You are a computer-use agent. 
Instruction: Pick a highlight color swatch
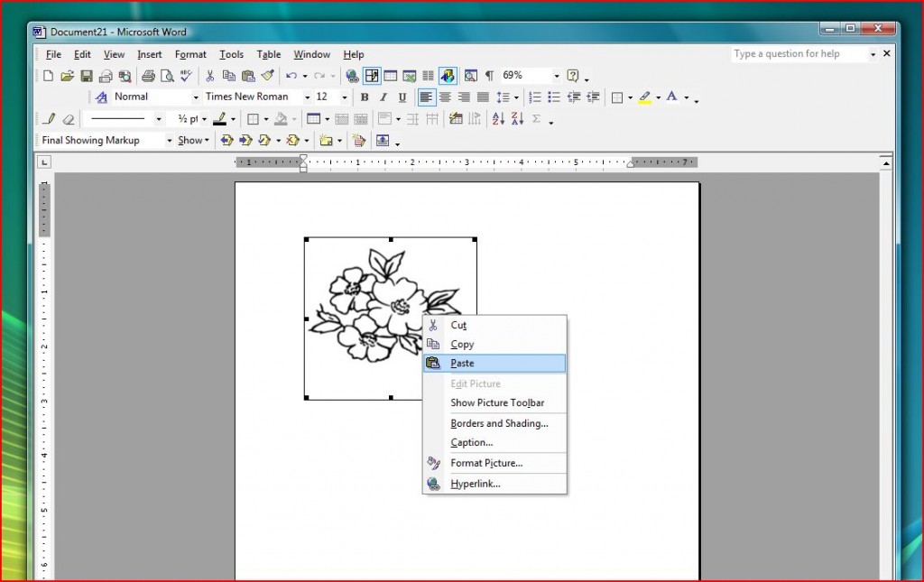coord(647,97)
